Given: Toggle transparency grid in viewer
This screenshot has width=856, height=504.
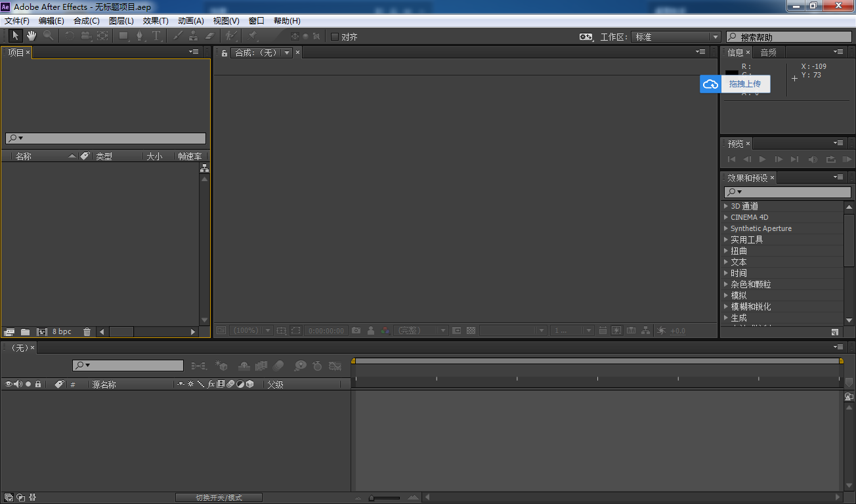Looking at the screenshot, I should [x=471, y=331].
